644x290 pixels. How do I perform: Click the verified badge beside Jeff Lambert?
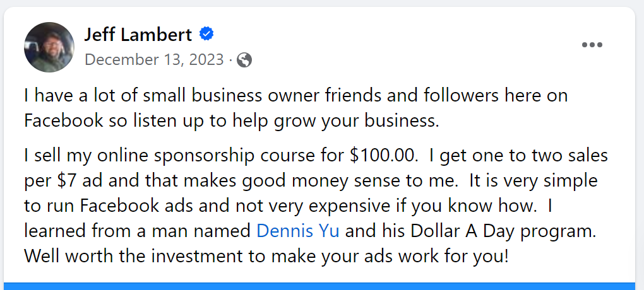[206, 34]
